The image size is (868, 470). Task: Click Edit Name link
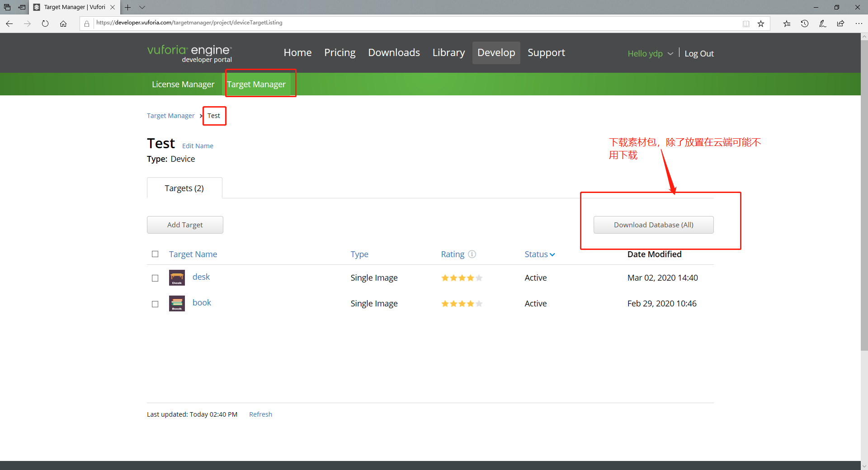click(x=198, y=146)
